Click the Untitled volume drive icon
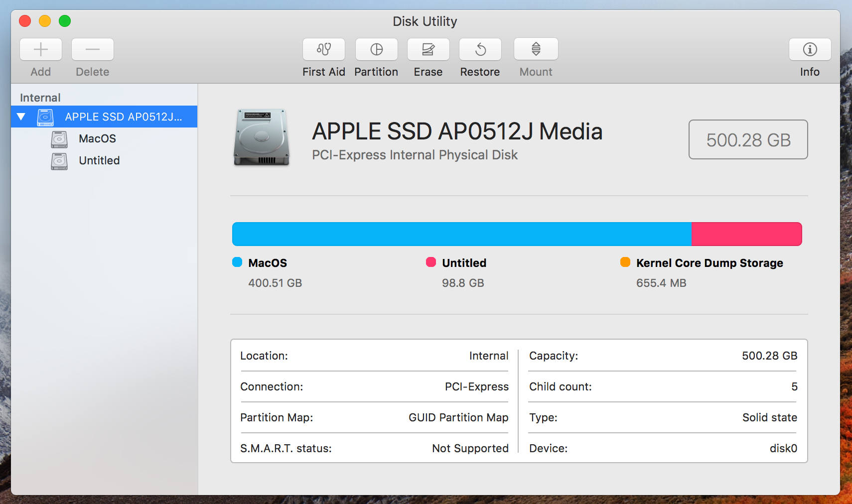 59,161
